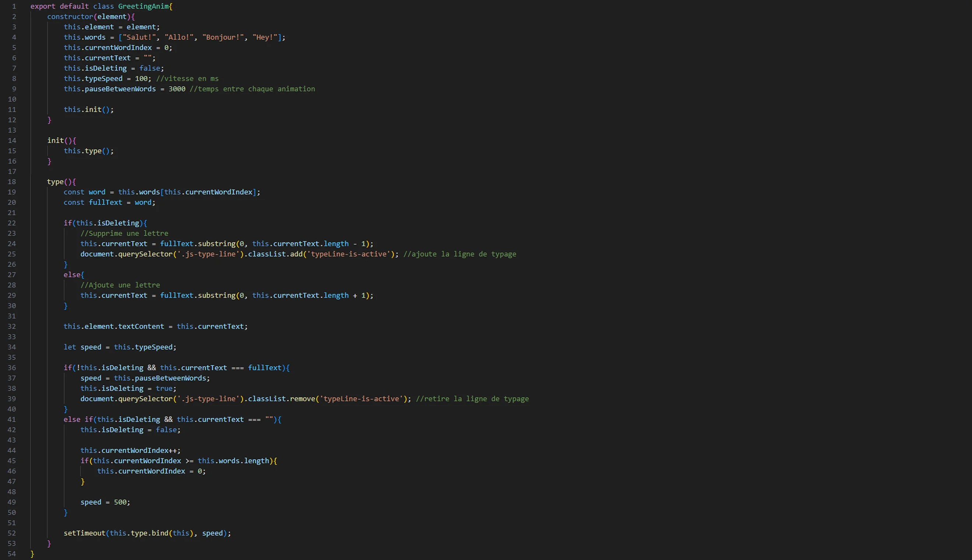
Task: Click line number 54 at file end
Action: click(12, 554)
